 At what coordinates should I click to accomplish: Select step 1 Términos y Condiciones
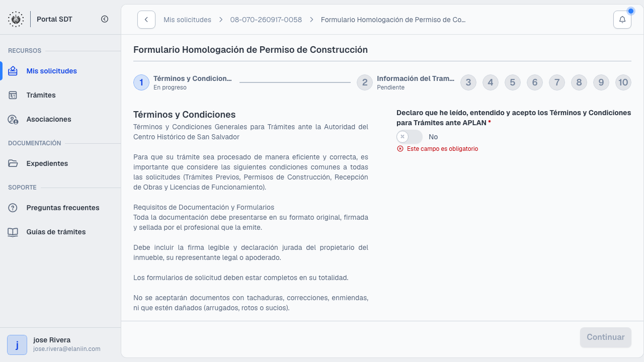pos(183,82)
